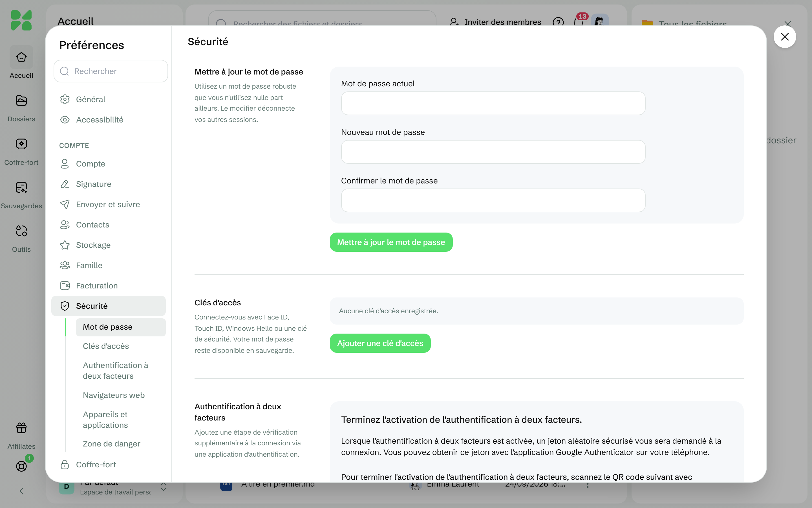Jump to Clés d'accès subsection

click(x=121, y=346)
